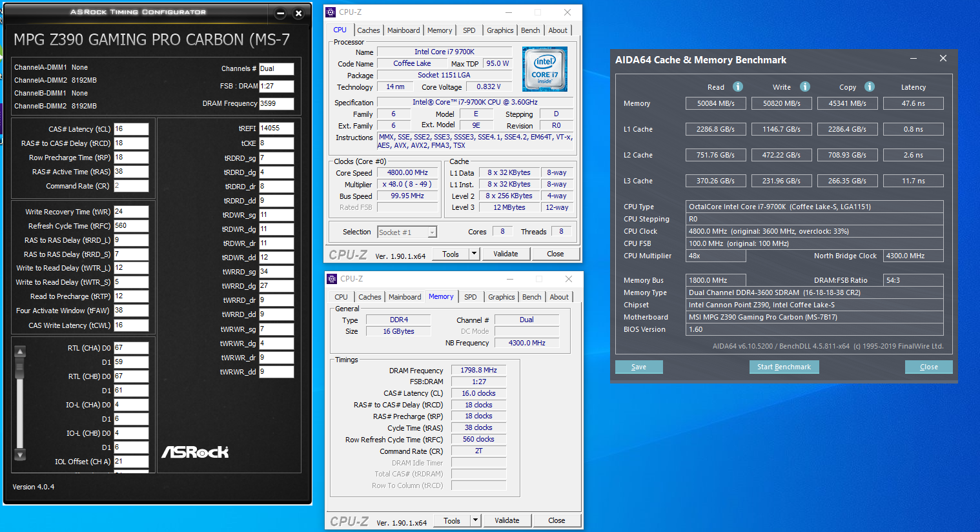Image resolution: width=980 pixels, height=532 pixels.
Task: Expand the Tools arrow in the CPU-Z processor window
Action: coord(475,254)
